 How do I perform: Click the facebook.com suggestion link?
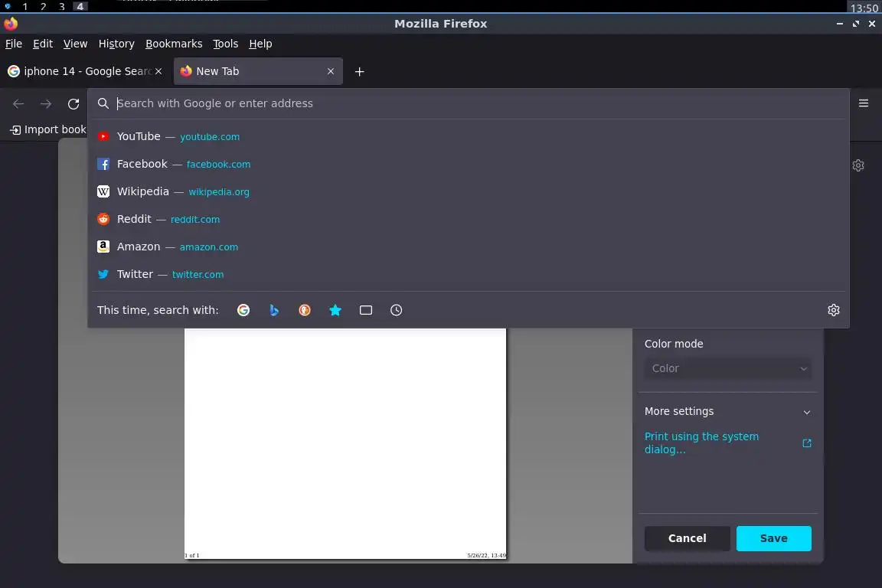[219, 165]
